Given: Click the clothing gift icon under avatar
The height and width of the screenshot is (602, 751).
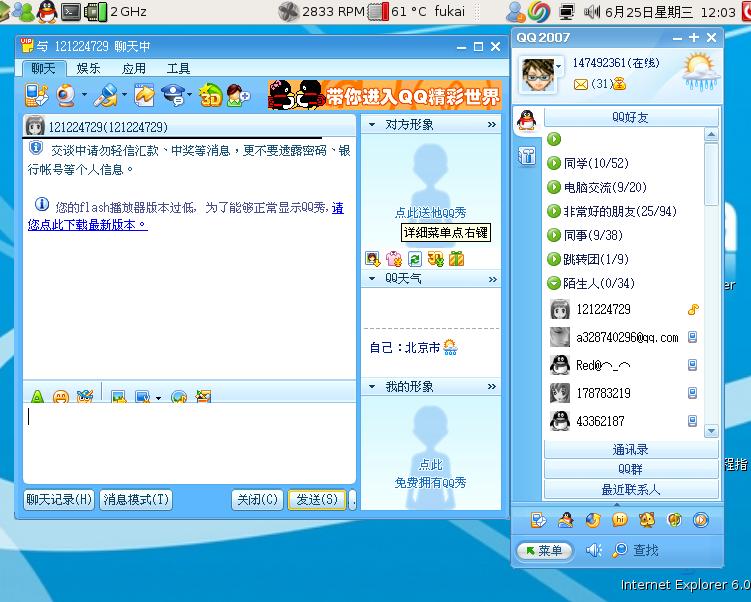Looking at the screenshot, I should pos(394,259).
